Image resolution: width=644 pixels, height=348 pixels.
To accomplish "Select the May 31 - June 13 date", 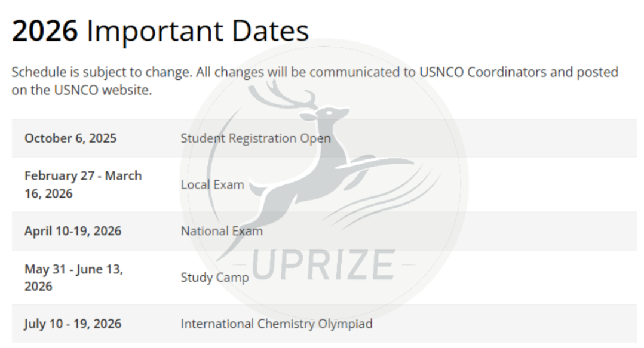I will click(73, 278).
